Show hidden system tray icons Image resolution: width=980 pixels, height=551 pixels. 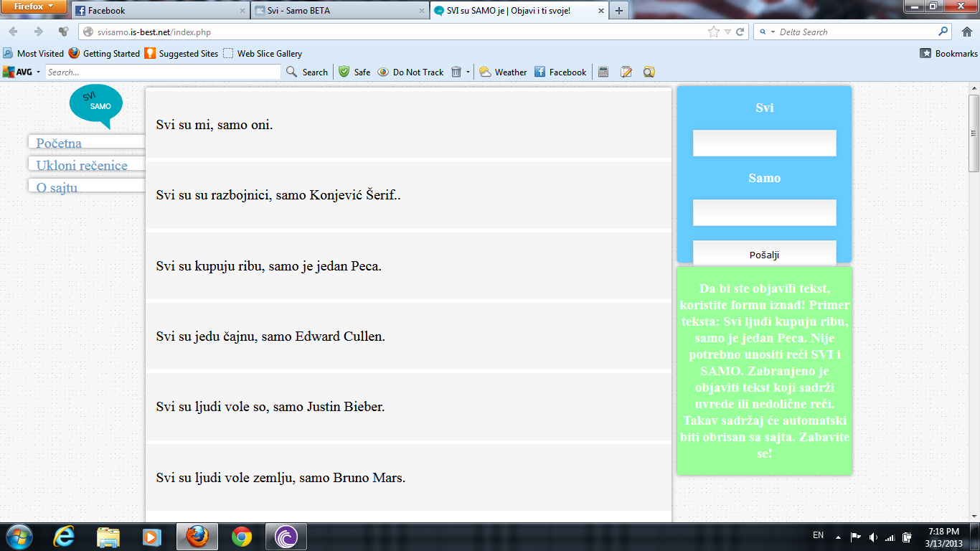click(837, 537)
